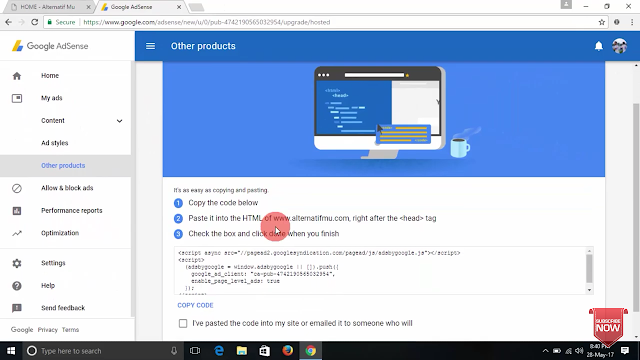Image resolution: width=640 pixels, height=360 pixels.
Task: Click the COPY CODE link
Action: tap(195, 305)
